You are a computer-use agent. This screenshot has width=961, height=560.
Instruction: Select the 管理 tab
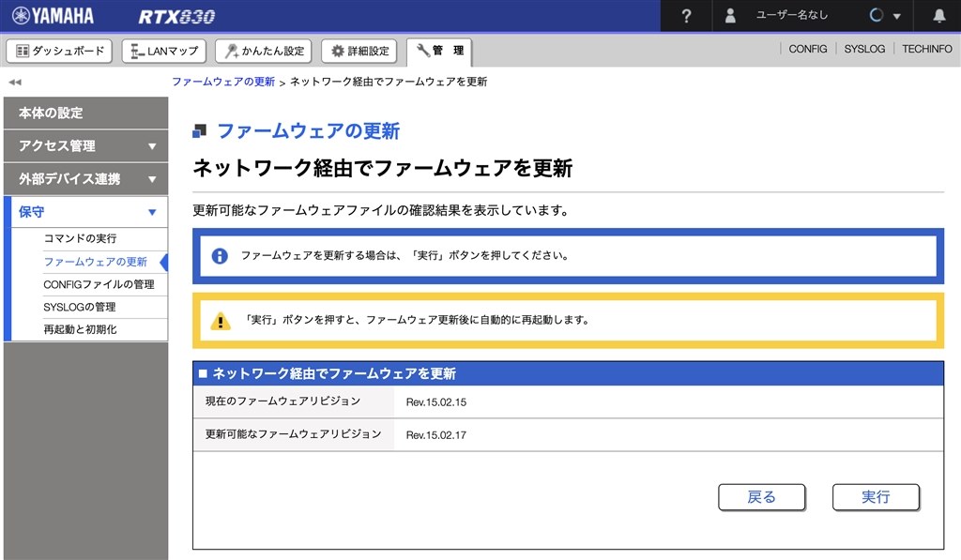click(x=439, y=52)
